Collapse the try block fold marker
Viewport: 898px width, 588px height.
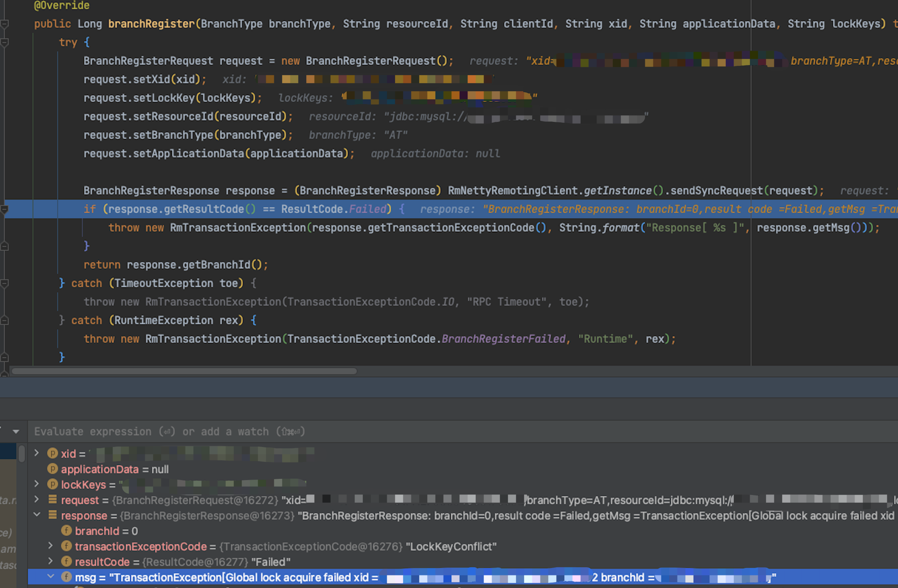click(x=5, y=42)
